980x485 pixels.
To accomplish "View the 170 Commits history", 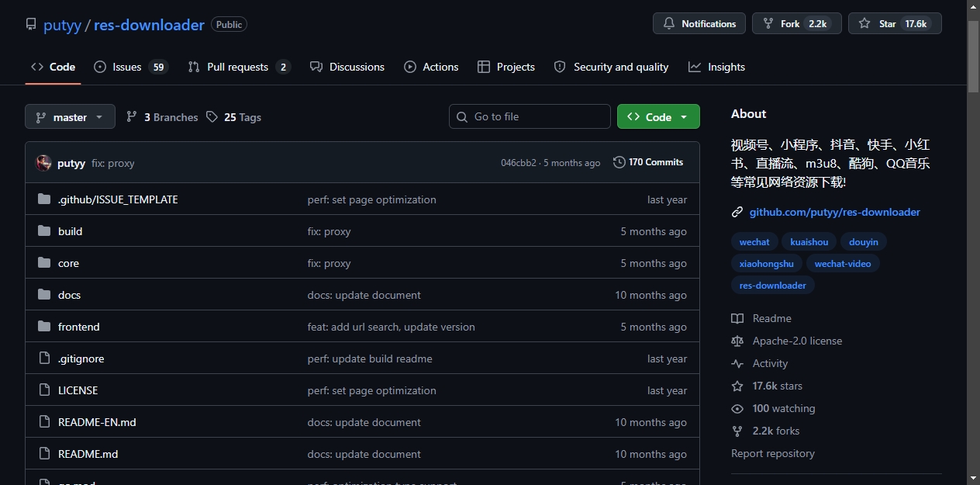I will point(648,162).
